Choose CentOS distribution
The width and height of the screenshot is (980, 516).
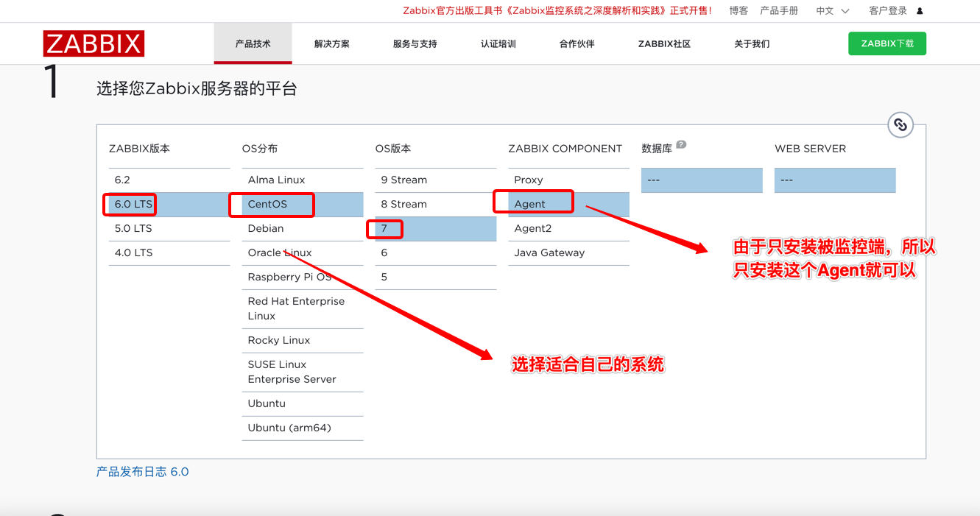pyautogui.click(x=303, y=205)
